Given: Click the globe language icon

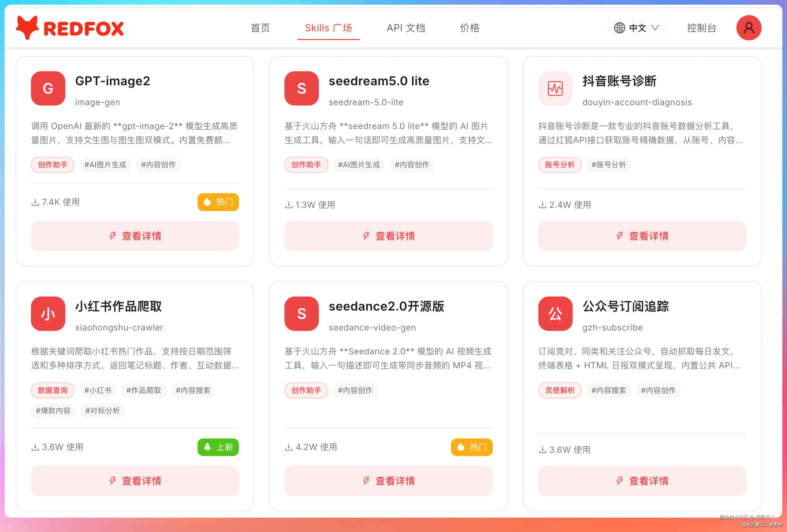Looking at the screenshot, I should [619, 28].
